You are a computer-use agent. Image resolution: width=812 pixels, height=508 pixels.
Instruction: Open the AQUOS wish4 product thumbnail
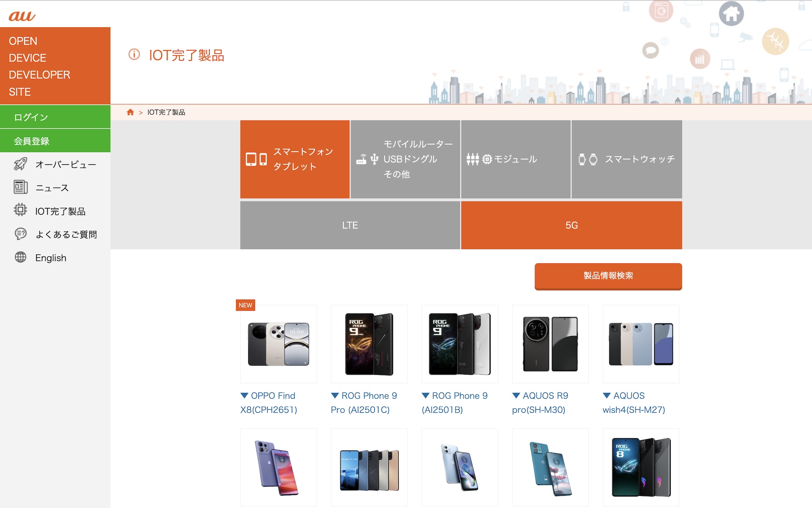[641, 344]
